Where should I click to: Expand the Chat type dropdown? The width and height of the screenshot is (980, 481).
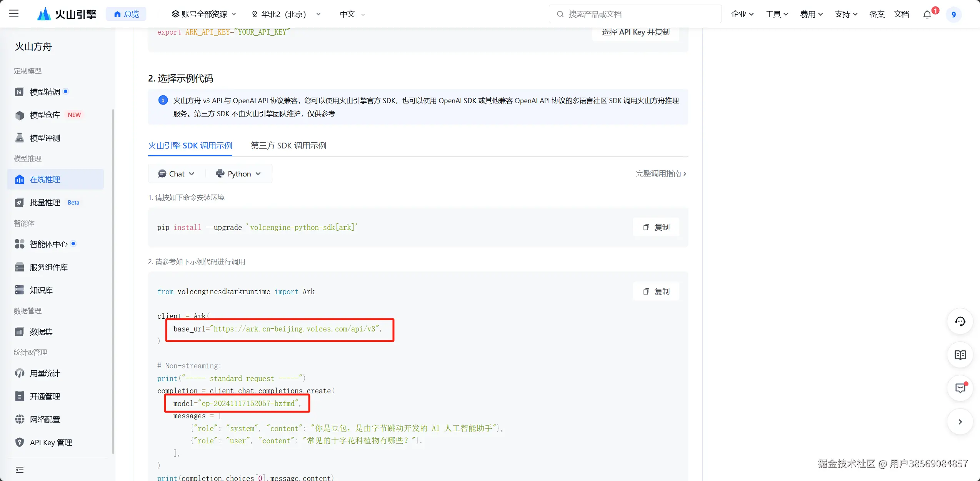pos(176,174)
